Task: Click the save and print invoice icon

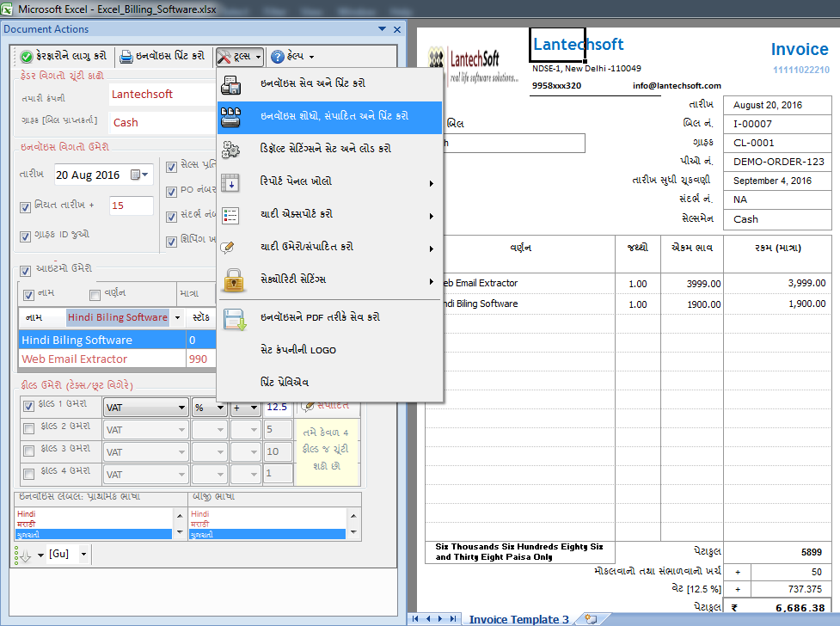Action: 231,84
